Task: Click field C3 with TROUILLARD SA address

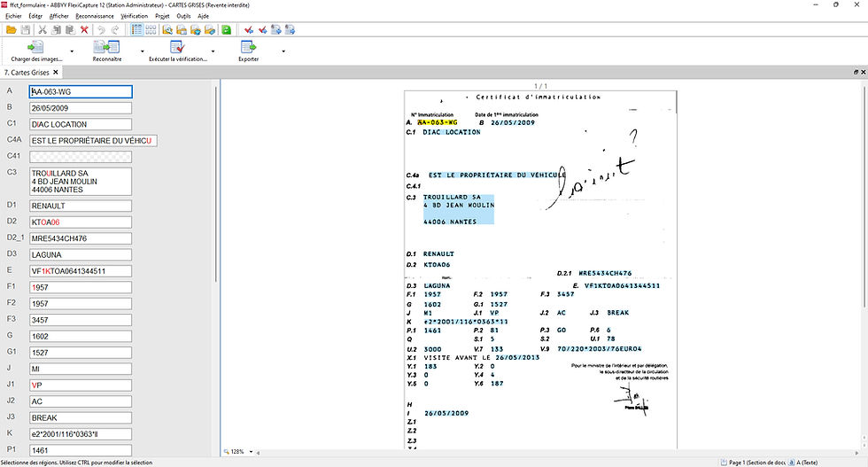Action: point(81,181)
